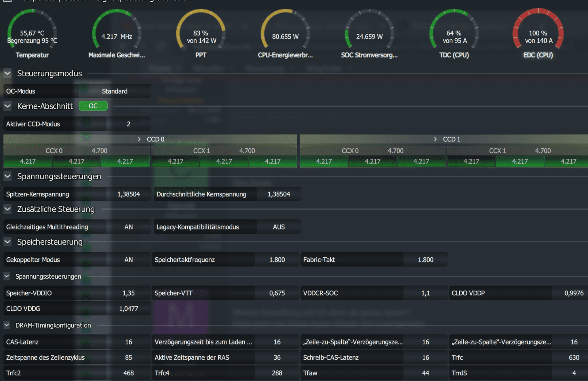Collapse the Kerne-Abschnitt section
Viewport: 588px width, 381px height.
tap(7, 106)
